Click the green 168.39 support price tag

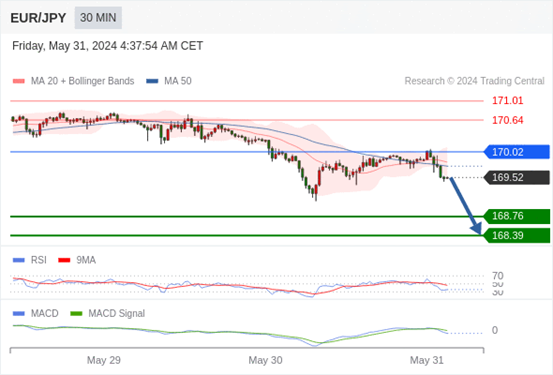[x=516, y=235]
